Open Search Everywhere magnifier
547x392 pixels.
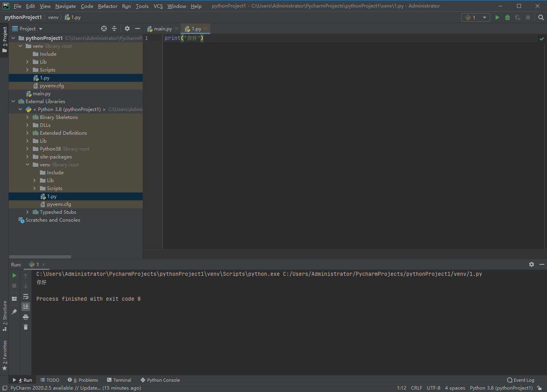click(x=541, y=17)
